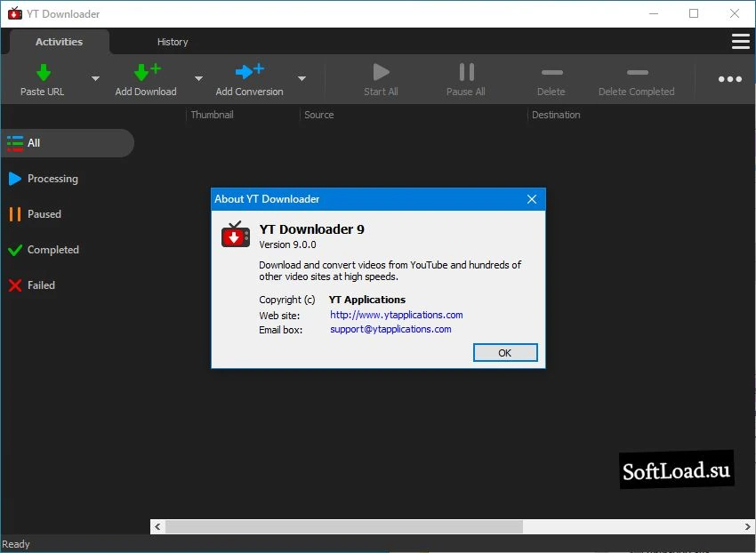This screenshot has width=756, height=553.
Task: Click the Start All play icon
Action: (x=381, y=72)
